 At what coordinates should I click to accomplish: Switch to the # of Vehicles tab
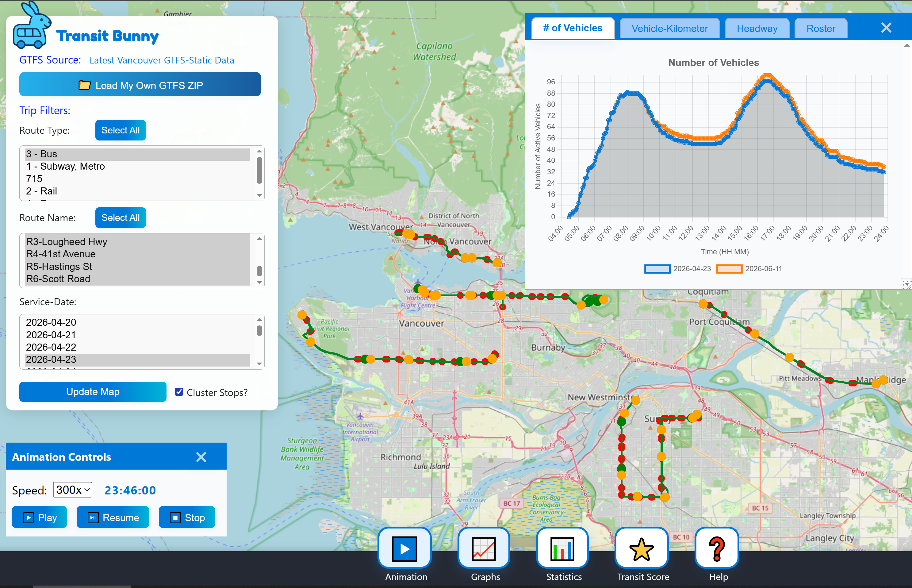pos(573,28)
